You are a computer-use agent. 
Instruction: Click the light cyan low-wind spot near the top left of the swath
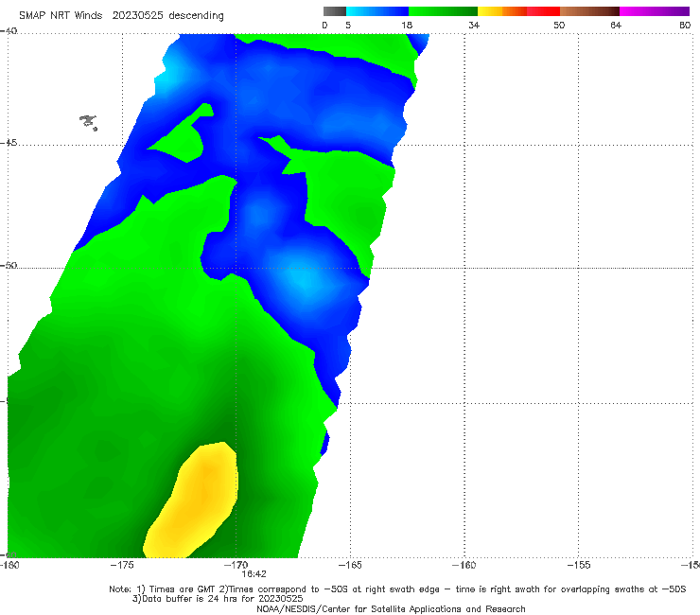(x=166, y=80)
